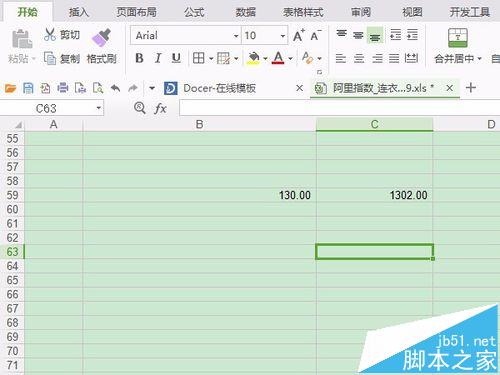This screenshot has width=500, height=375.
Task: Open fill color dropdown arrow
Action: [265, 59]
